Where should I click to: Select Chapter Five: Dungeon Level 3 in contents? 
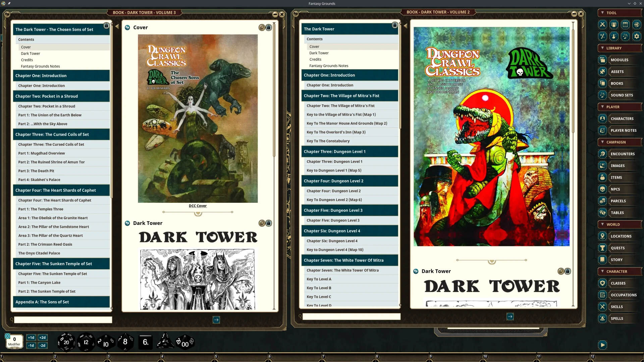tap(333, 220)
